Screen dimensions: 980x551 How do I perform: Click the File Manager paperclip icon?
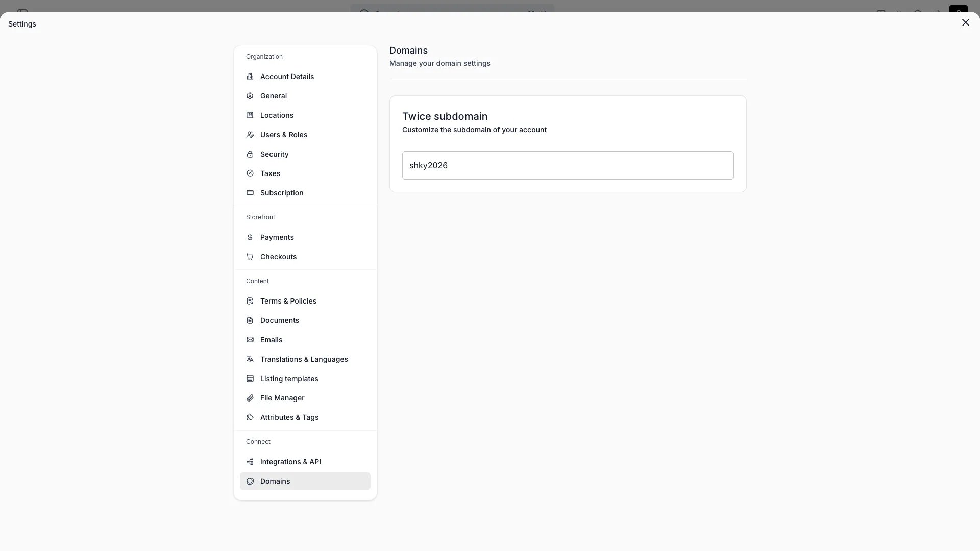[x=250, y=398]
